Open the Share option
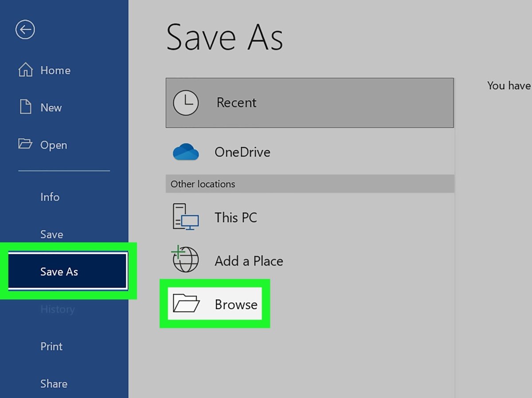This screenshot has height=398, width=532. (54, 384)
